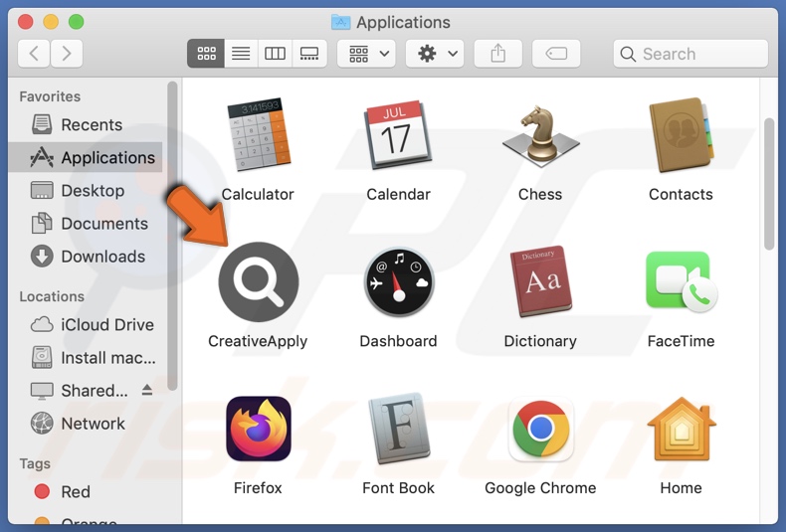Select the Chess app icon
The image size is (786, 532).
tap(540, 135)
